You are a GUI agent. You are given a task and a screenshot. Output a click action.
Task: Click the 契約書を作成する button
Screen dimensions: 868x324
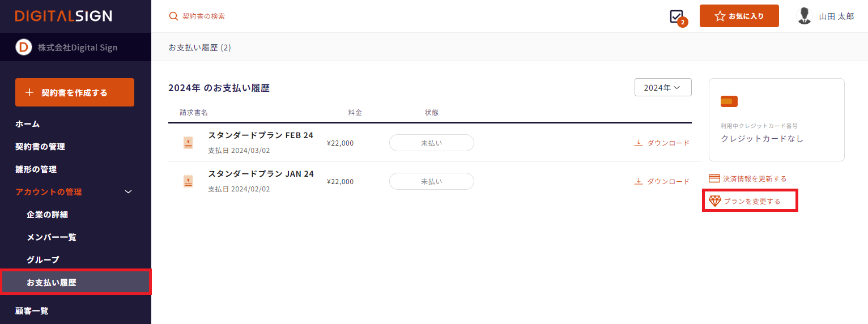(x=75, y=92)
